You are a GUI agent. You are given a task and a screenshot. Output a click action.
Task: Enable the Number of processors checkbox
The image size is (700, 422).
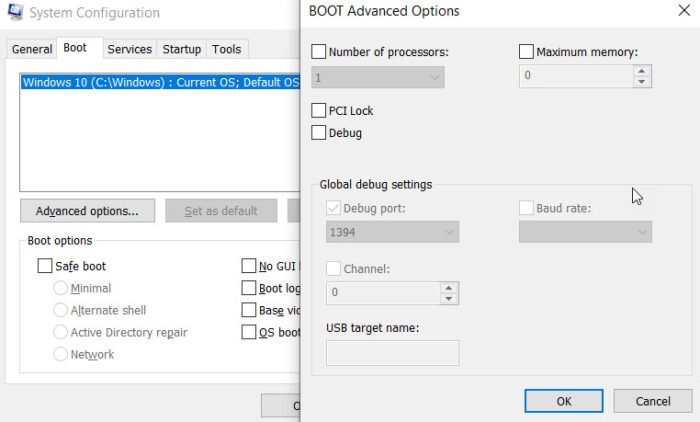click(x=319, y=51)
